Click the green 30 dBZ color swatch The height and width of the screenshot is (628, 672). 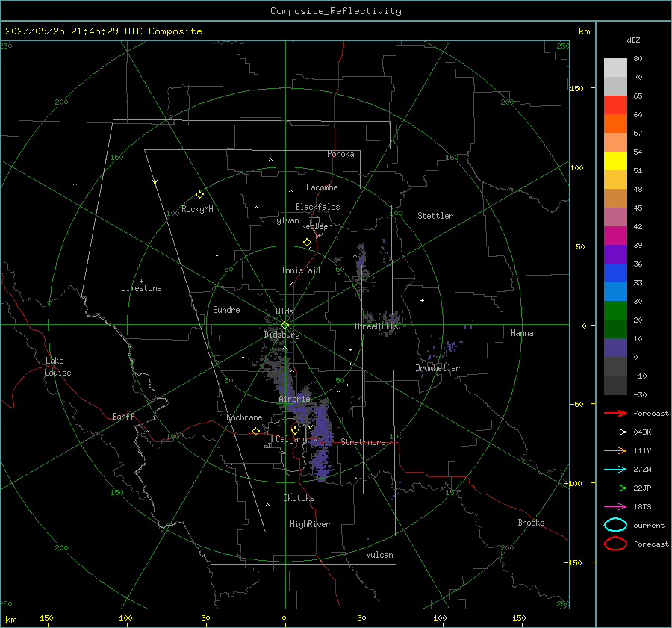coord(615,310)
